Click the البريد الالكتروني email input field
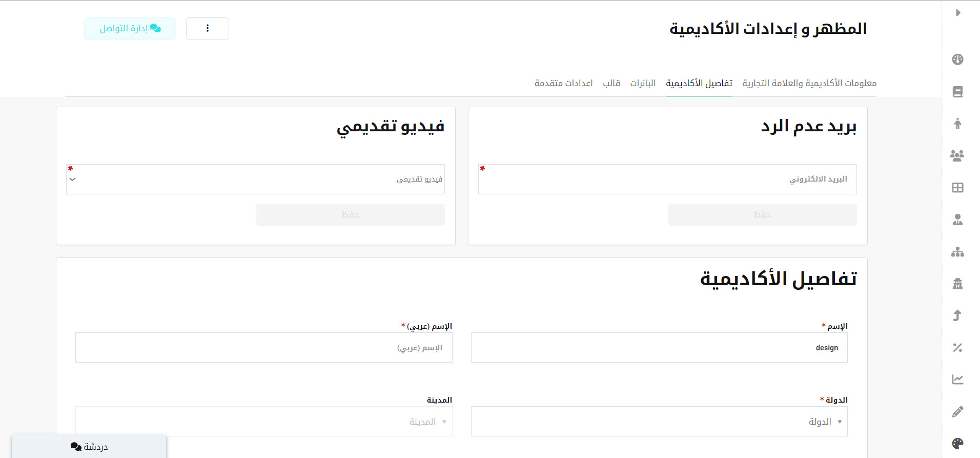 [667, 180]
